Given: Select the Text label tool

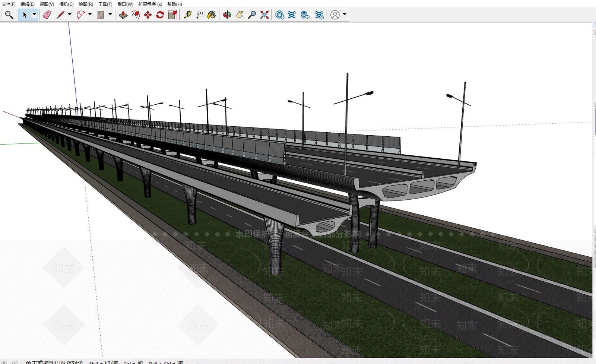Looking at the screenshot, I should point(200,15).
